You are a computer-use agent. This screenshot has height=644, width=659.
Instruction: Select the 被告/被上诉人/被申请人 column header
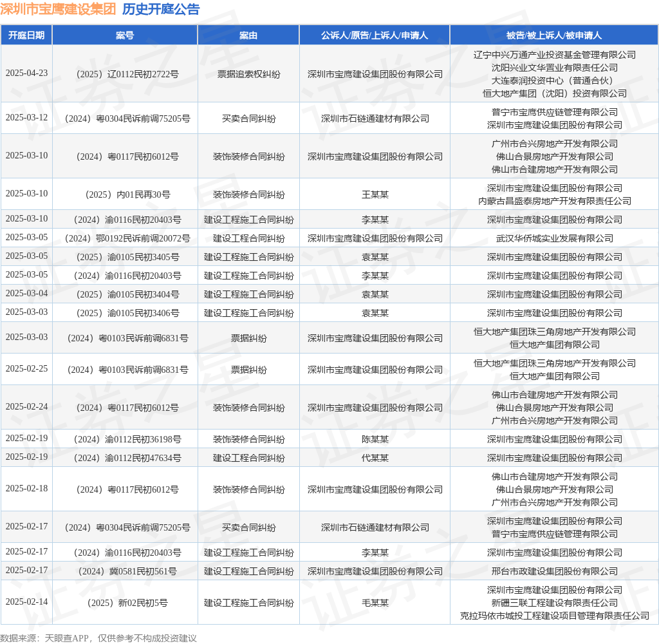point(554,35)
